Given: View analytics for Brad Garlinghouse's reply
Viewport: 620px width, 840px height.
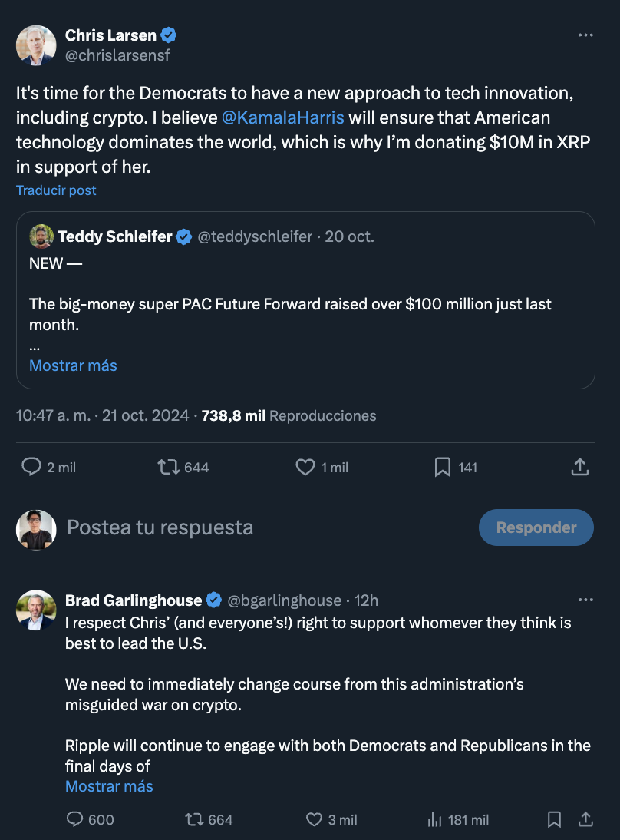Looking at the screenshot, I should pos(434,820).
